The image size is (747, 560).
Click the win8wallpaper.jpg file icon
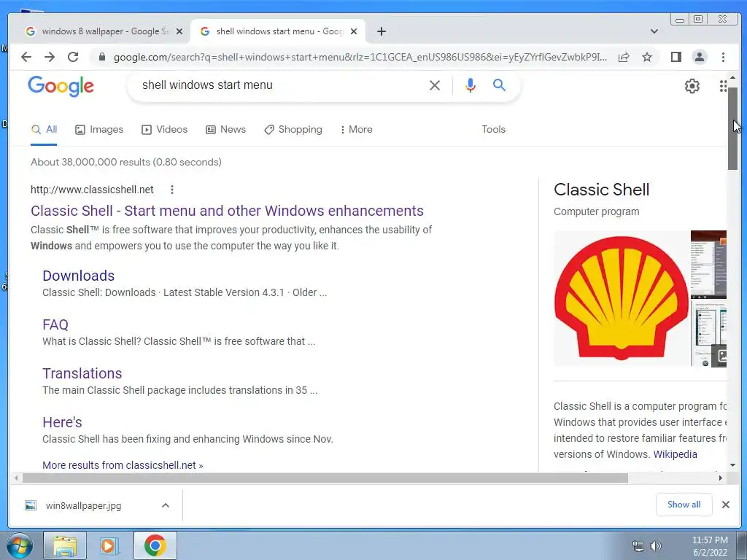tap(31, 506)
